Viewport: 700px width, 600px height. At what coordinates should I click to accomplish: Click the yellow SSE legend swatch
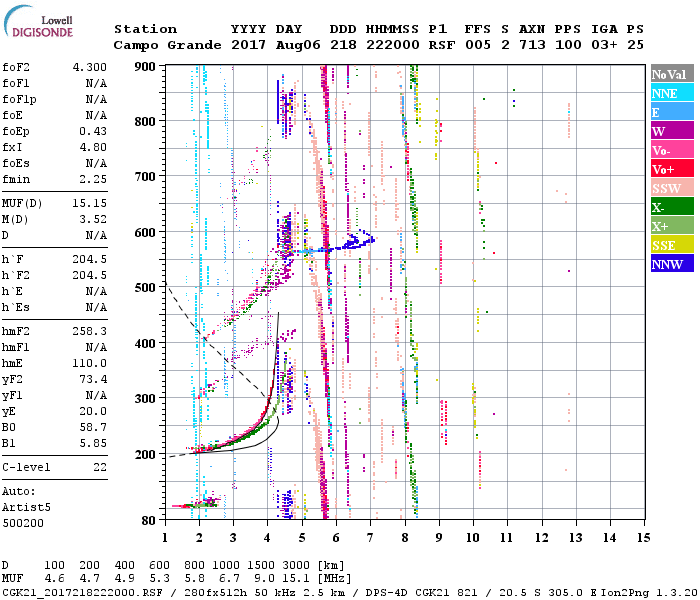click(x=670, y=246)
